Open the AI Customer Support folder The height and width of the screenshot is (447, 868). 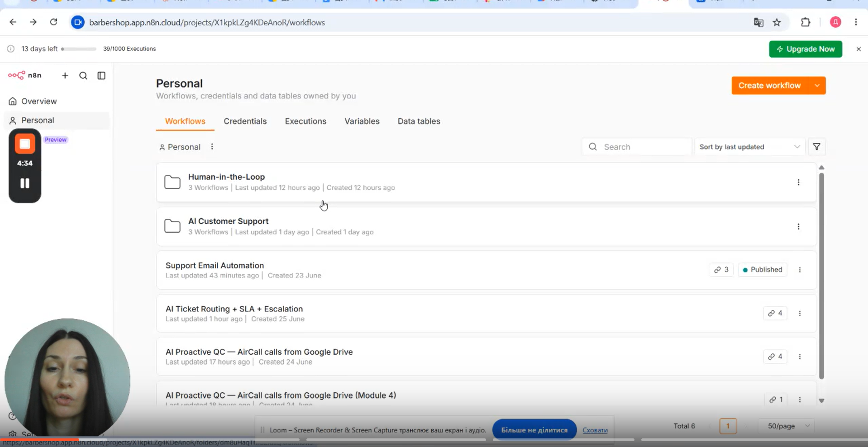click(486, 226)
